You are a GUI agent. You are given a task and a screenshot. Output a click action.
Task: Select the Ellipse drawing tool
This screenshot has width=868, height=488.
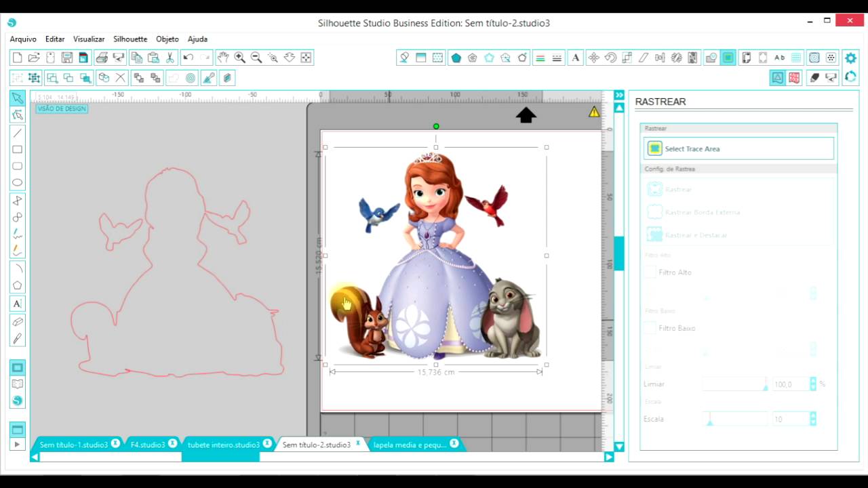point(18,182)
